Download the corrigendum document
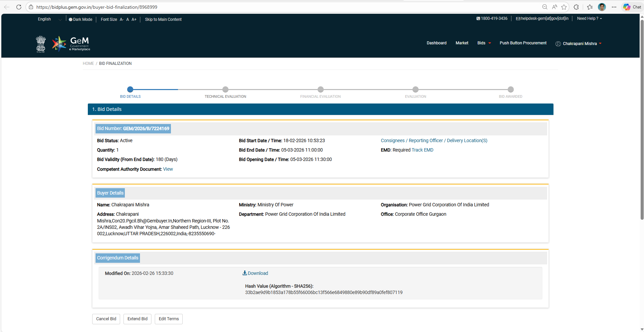This screenshot has height=332, width=644. pos(255,273)
